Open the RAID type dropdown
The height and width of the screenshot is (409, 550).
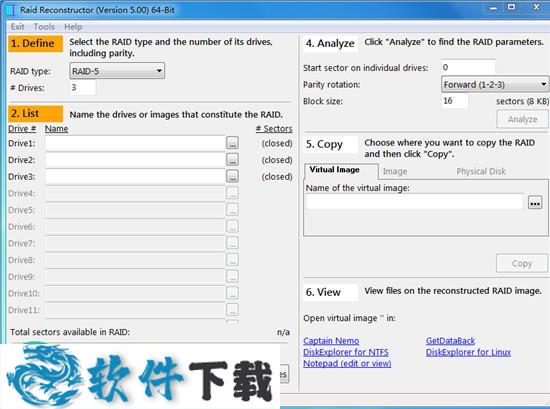coord(117,71)
